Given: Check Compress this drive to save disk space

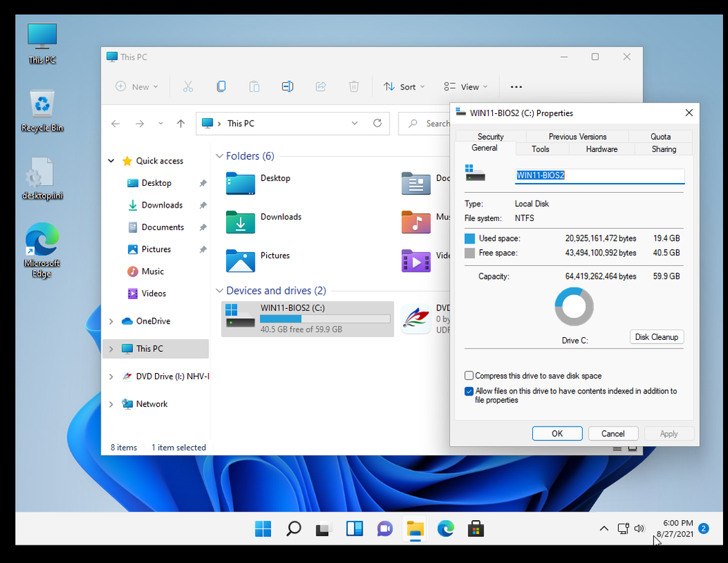Looking at the screenshot, I should click(x=469, y=376).
